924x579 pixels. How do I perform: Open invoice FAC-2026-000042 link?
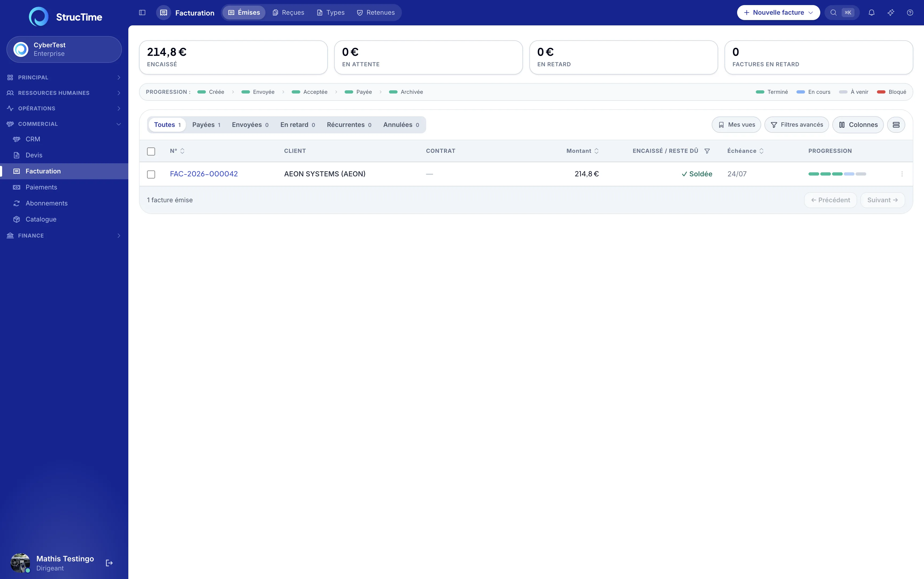click(x=204, y=174)
